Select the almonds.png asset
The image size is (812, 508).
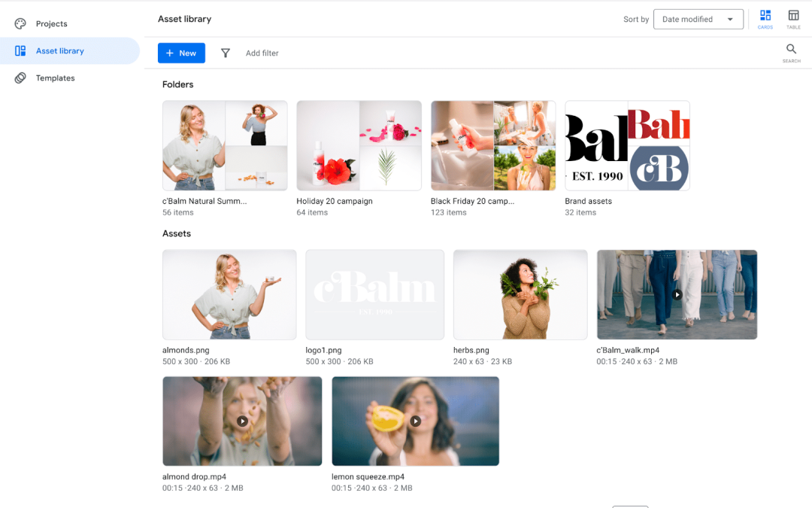pyautogui.click(x=229, y=294)
